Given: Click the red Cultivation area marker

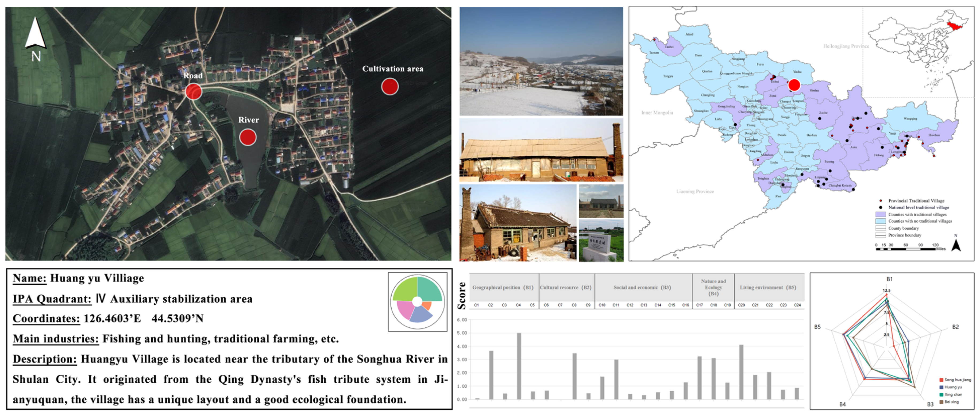Looking at the screenshot, I should click(x=389, y=86).
